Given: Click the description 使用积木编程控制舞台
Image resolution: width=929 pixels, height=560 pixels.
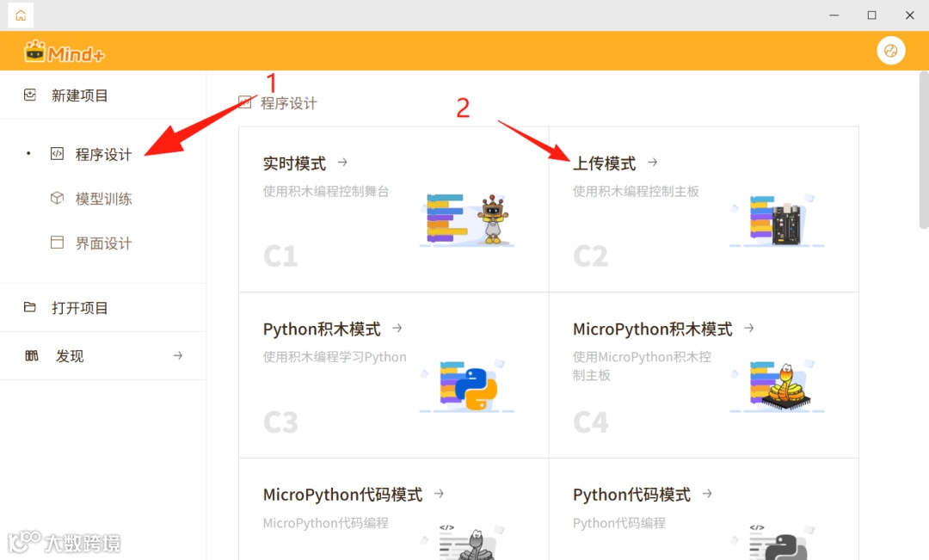Looking at the screenshot, I should [x=326, y=192].
